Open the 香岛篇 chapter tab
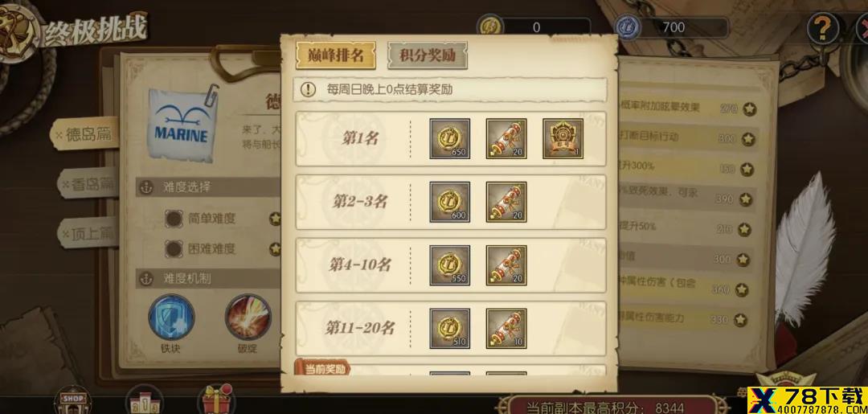Screen dimensions: 868x414 88,184
